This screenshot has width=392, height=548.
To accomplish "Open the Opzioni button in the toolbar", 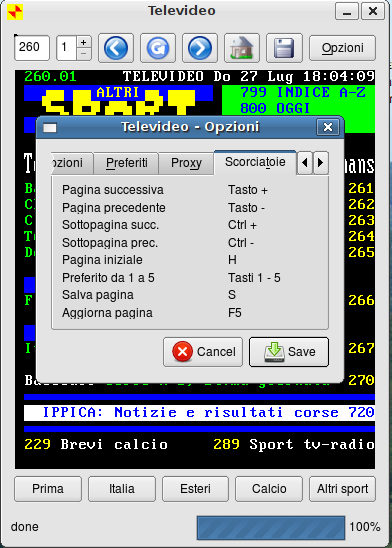I will [x=342, y=48].
